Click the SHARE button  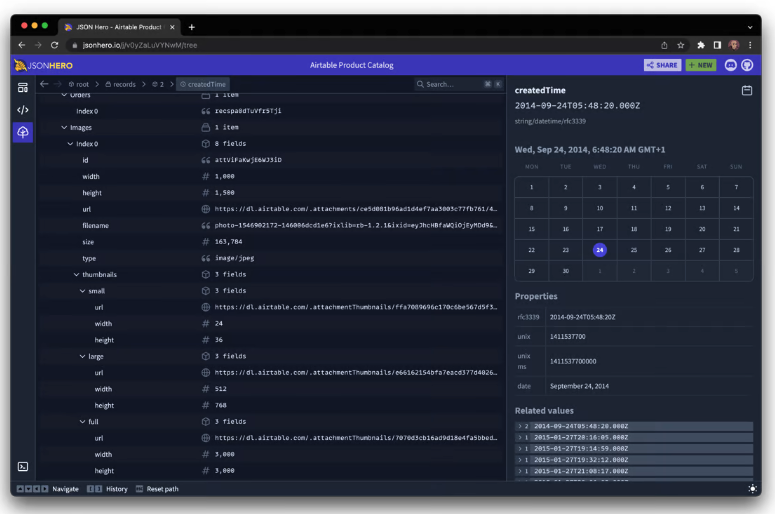tap(662, 65)
